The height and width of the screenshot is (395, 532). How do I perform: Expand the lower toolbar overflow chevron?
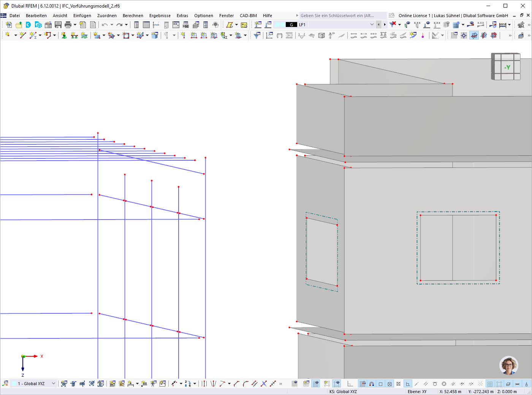(280, 384)
